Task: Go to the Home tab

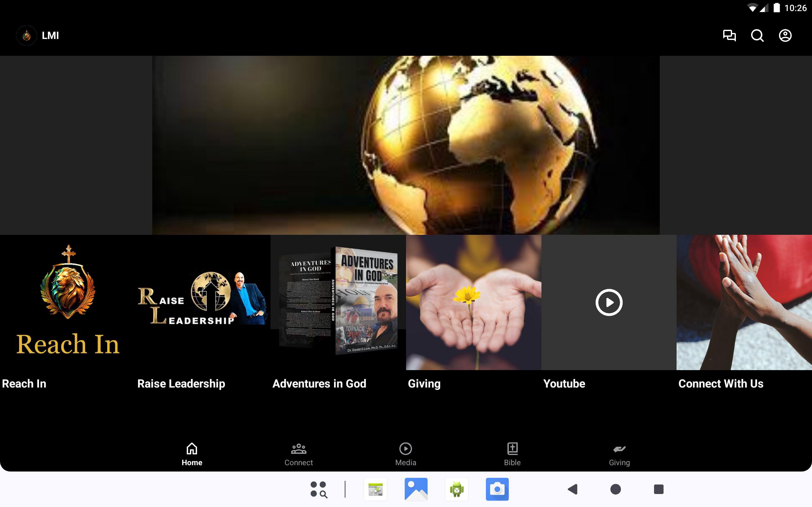Action: [x=192, y=454]
